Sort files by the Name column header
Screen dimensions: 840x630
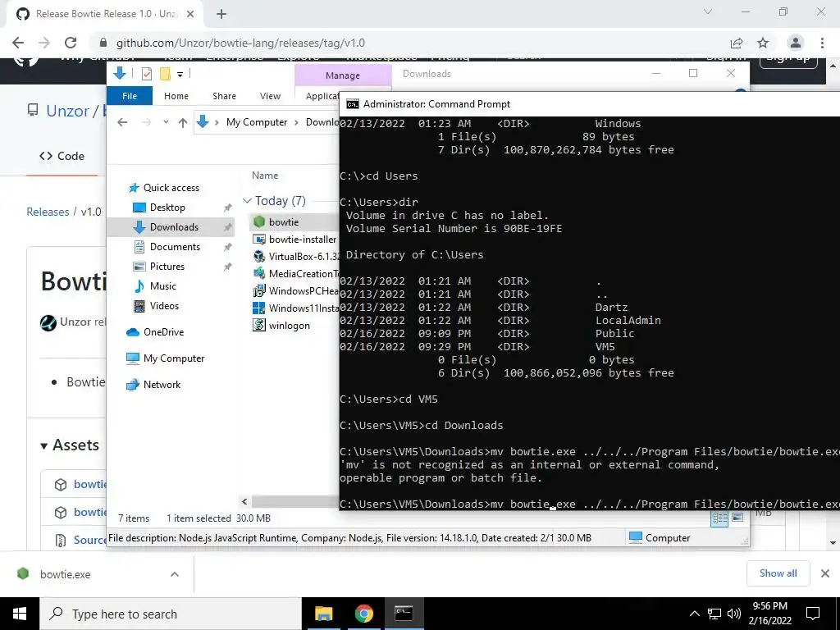coord(265,176)
